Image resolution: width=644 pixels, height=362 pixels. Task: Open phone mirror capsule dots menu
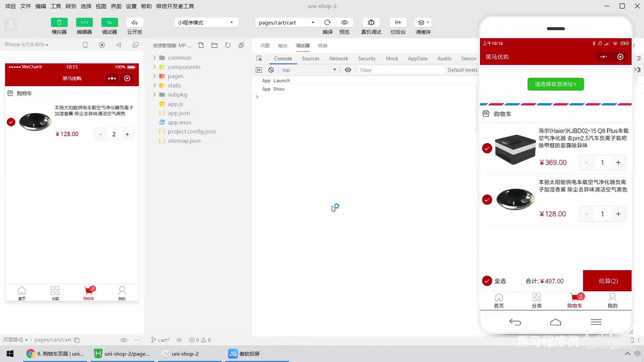(604, 57)
